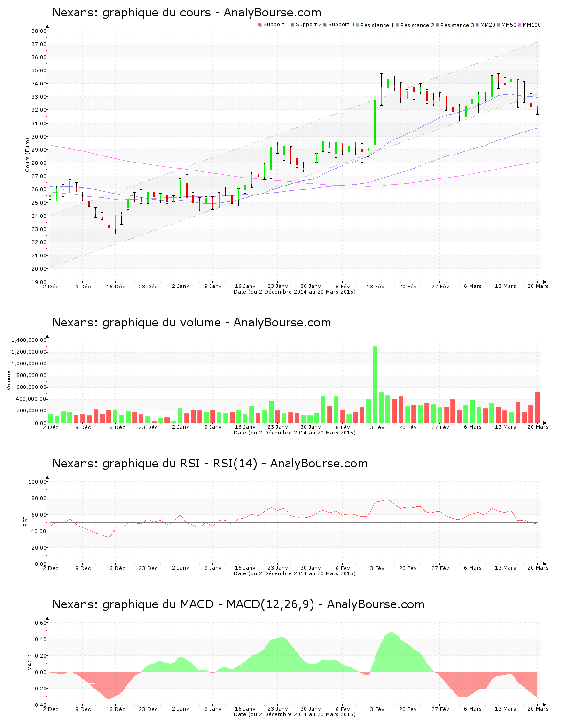Click the date range caption under the volume chart
Image resolution: width=564 pixels, height=728 pixels.
point(295,433)
